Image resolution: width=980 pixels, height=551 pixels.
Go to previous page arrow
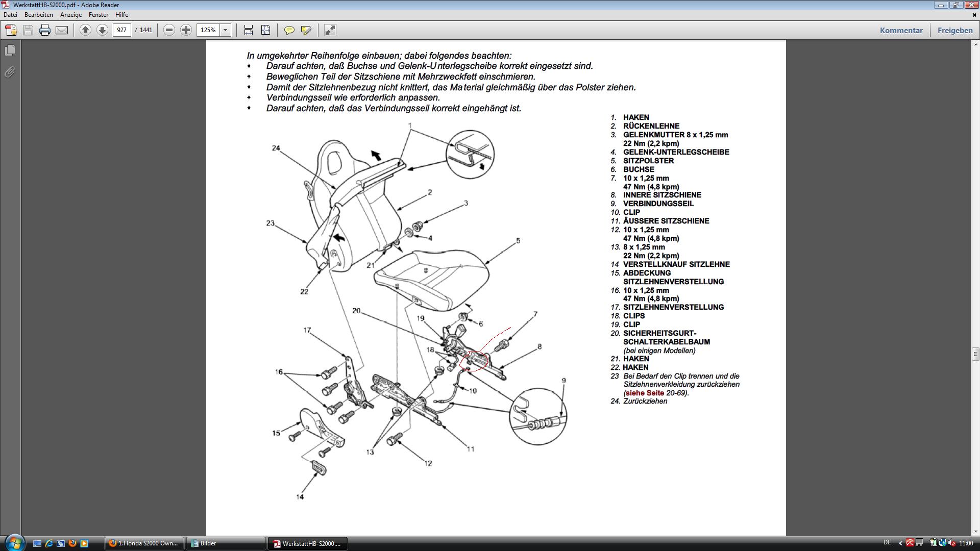tap(85, 30)
